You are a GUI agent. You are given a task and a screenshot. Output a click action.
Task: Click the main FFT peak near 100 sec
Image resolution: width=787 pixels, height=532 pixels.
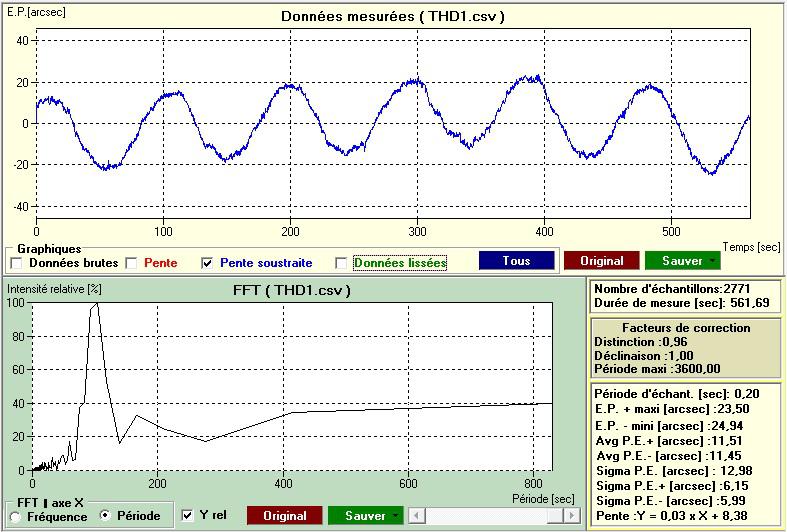tap(97, 304)
